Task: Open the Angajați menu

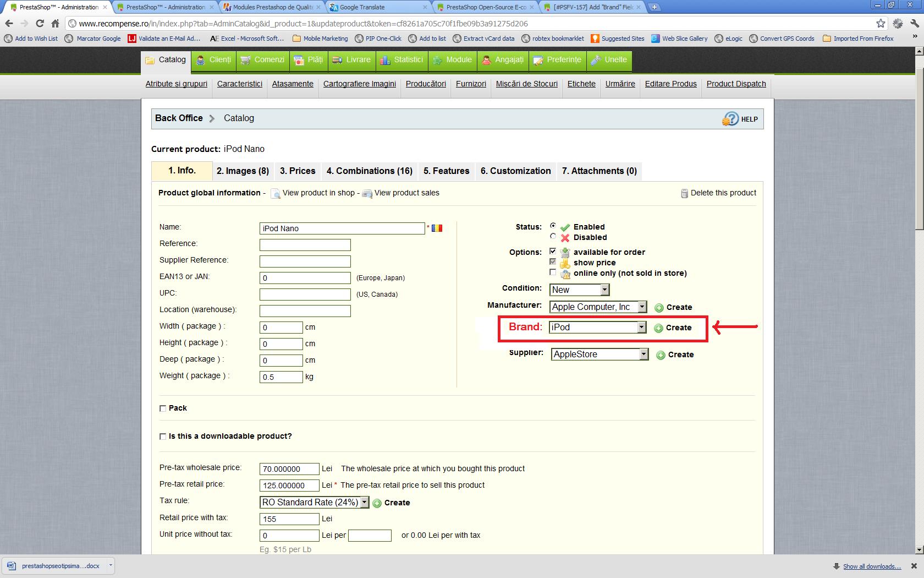Action: pos(503,60)
